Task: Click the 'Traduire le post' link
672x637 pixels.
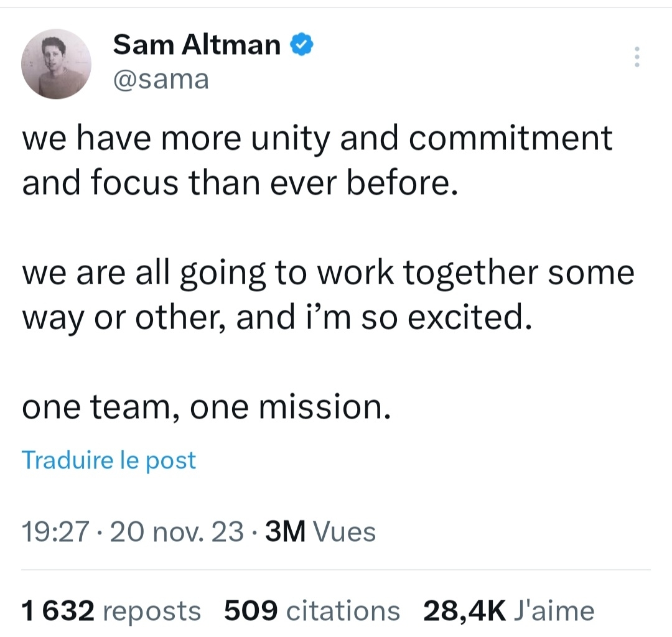Action: (x=109, y=460)
